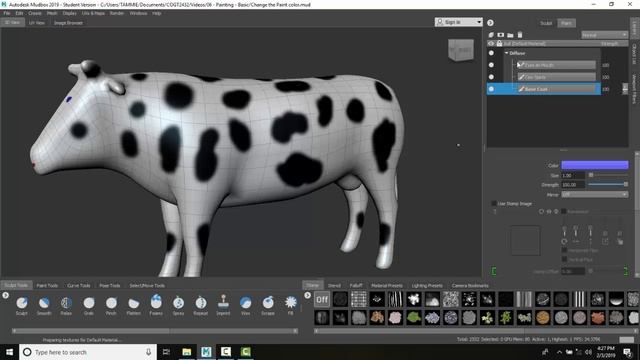Viewport: 640px width, 360px height.
Task: Select the Relax tool
Action: pyautogui.click(x=66, y=305)
